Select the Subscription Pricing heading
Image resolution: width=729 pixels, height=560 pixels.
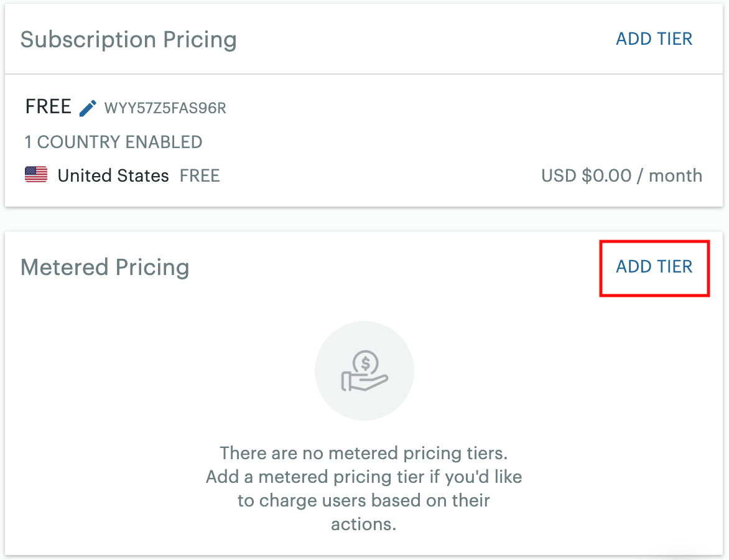pyautogui.click(x=129, y=40)
